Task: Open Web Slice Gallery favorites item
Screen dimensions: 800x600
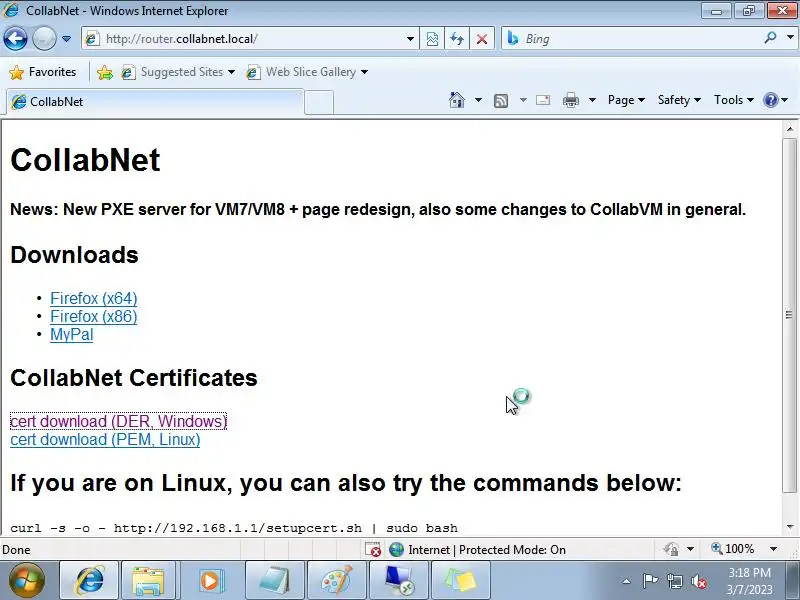Action: pos(307,72)
